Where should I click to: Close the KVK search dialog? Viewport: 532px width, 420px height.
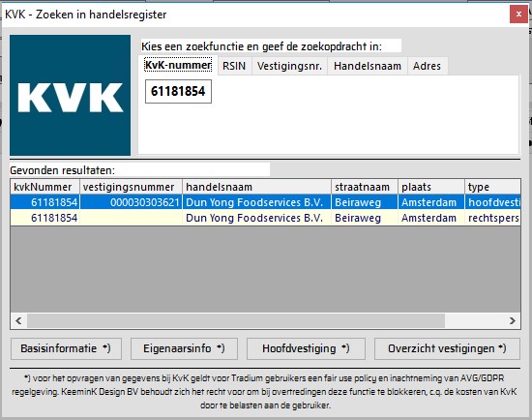[518, 15]
